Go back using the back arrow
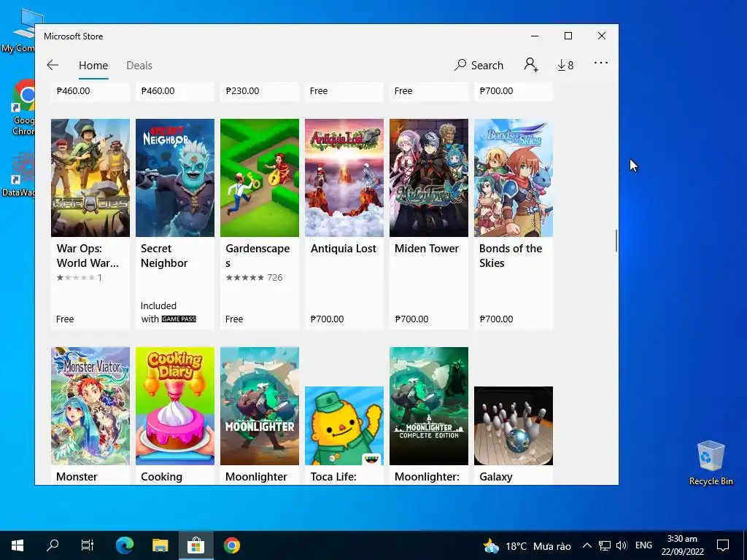Viewport: 747px width, 560px height. click(53, 65)
